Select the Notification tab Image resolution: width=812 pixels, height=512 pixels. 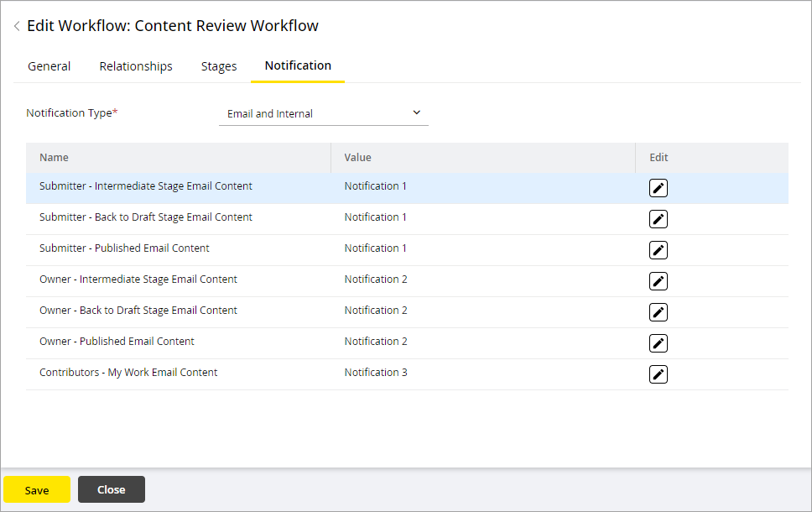tap(298, 66)
